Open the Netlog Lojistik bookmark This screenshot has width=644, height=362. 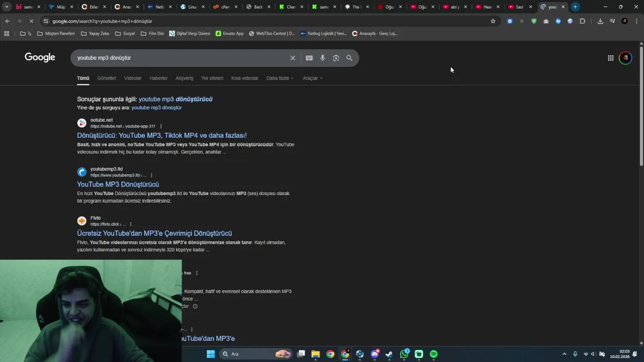point(324,34)
